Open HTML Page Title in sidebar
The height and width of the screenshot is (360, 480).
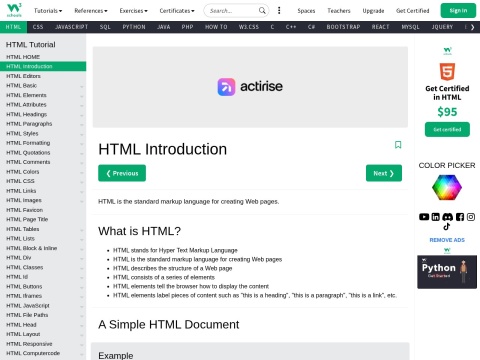43,219
